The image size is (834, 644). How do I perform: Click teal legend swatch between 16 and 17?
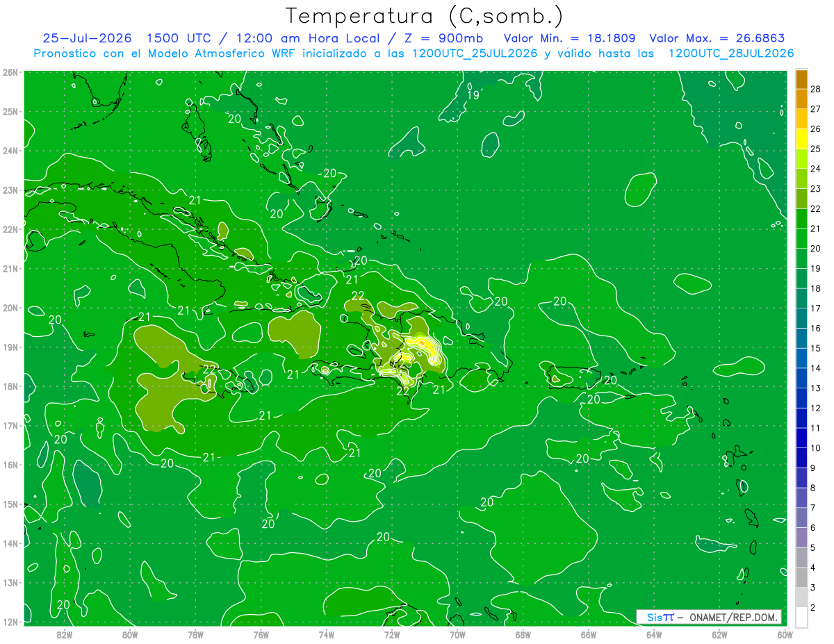801,318
